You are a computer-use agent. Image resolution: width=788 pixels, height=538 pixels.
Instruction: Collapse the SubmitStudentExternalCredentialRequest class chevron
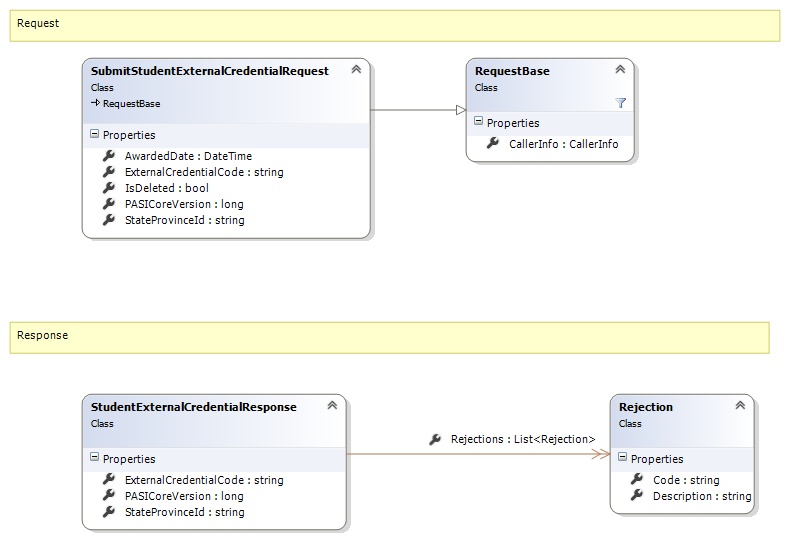point(356,70)
